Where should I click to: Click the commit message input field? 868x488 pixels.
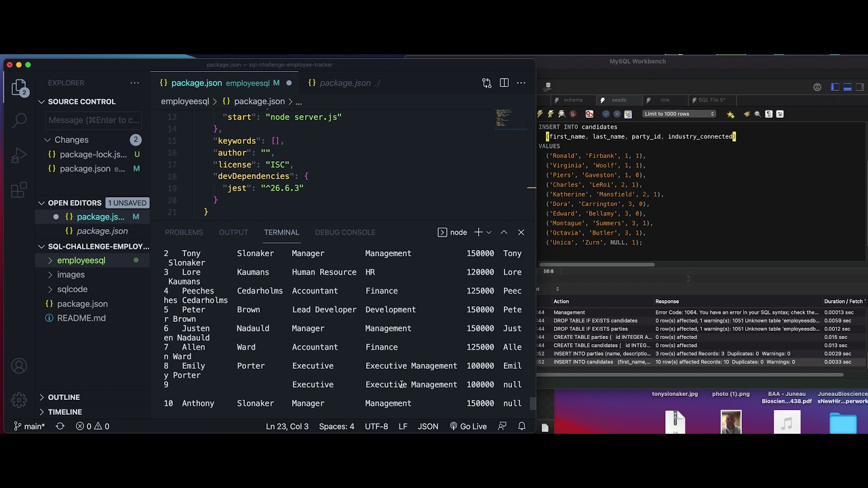click(x=94, y=120)
